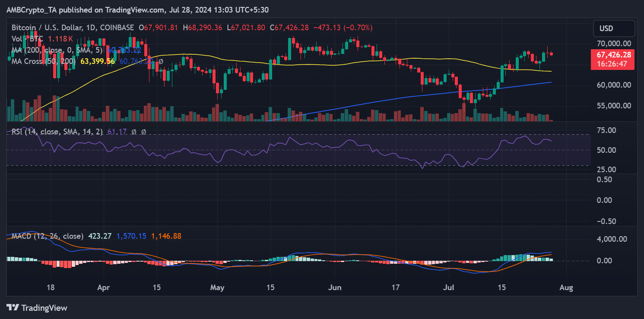The width and height of the screenshot is (644, 319).
Task: Click the 67,426.28 current price label
Action: coord(614,55)
